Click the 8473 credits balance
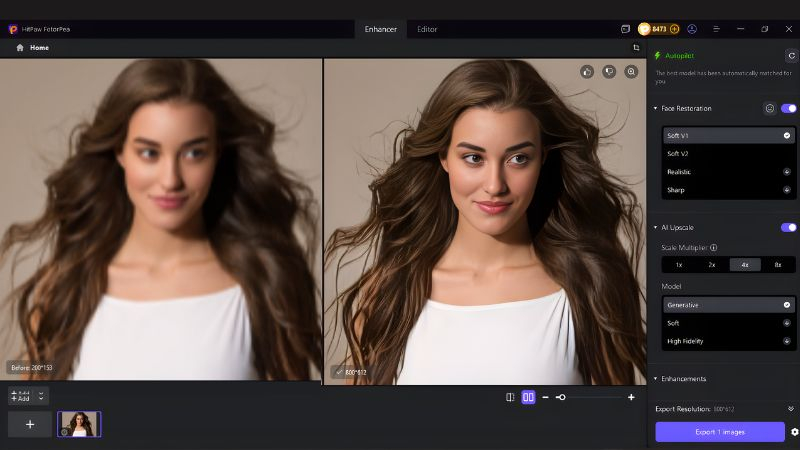 pos(659,29)
